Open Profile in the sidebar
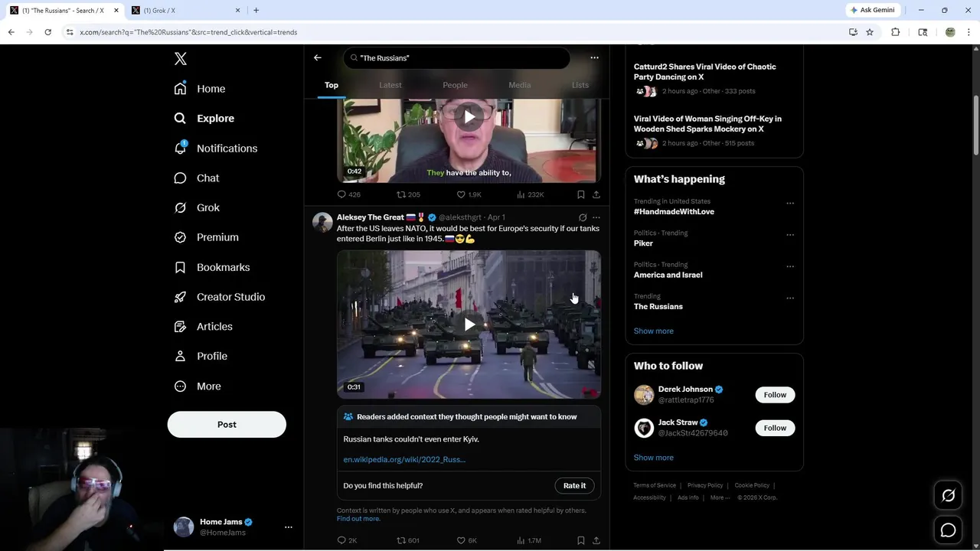The image size is (980, 551). (201, 356)
